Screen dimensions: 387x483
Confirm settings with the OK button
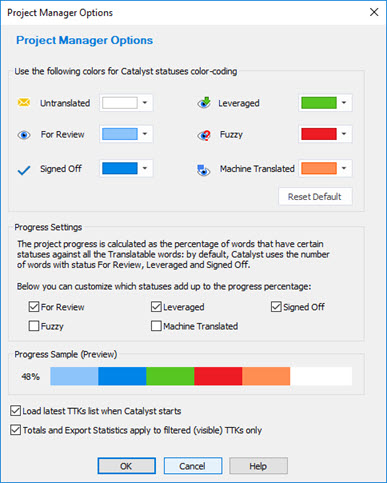(126, 466)
